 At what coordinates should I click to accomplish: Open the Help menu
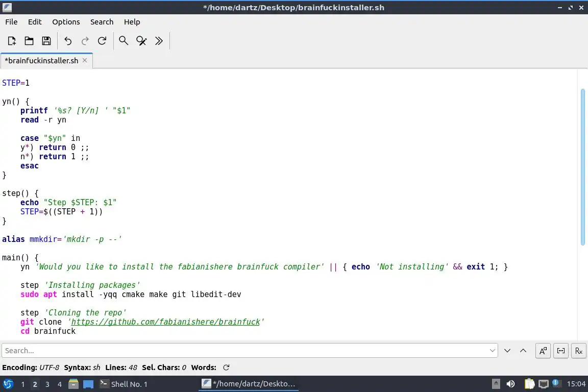tap(132, 22)
